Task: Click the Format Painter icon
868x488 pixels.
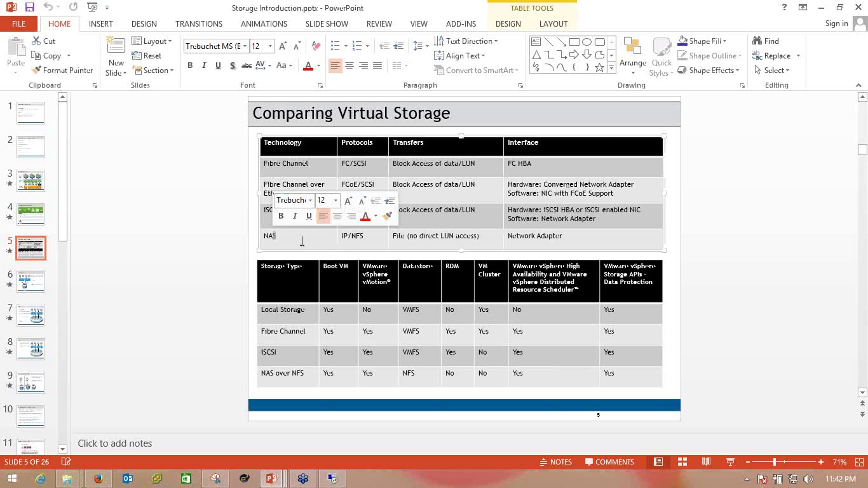Action: (x=36, y=70)
